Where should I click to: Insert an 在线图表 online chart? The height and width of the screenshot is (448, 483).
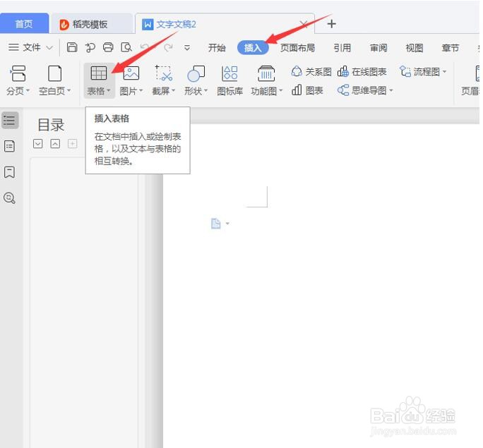362,72
